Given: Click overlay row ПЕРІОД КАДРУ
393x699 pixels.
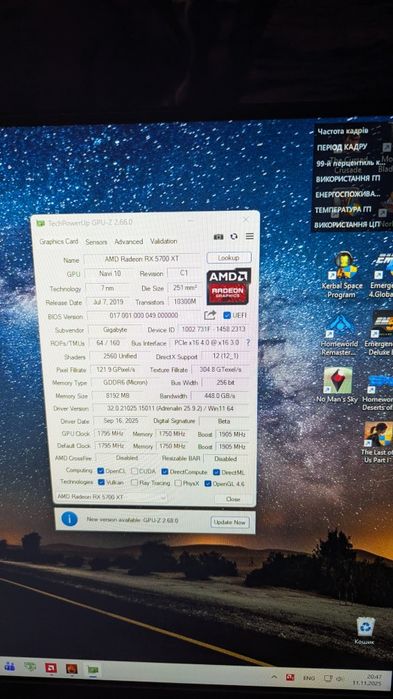Looking at the screenshot, I should pyautogui.click(x=342, y=147).
